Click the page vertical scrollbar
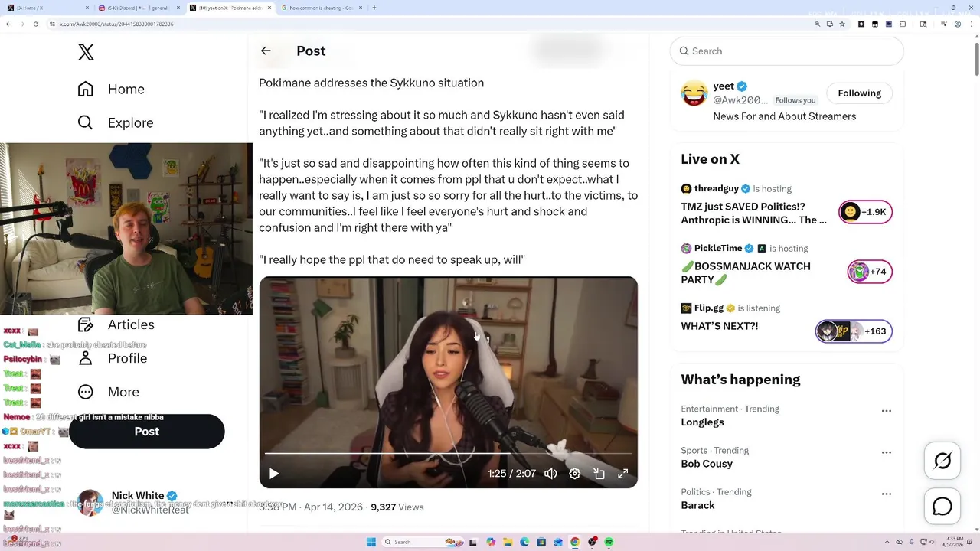Image resolution: width=980 pixels, height=551 pixels. (976, 58)
